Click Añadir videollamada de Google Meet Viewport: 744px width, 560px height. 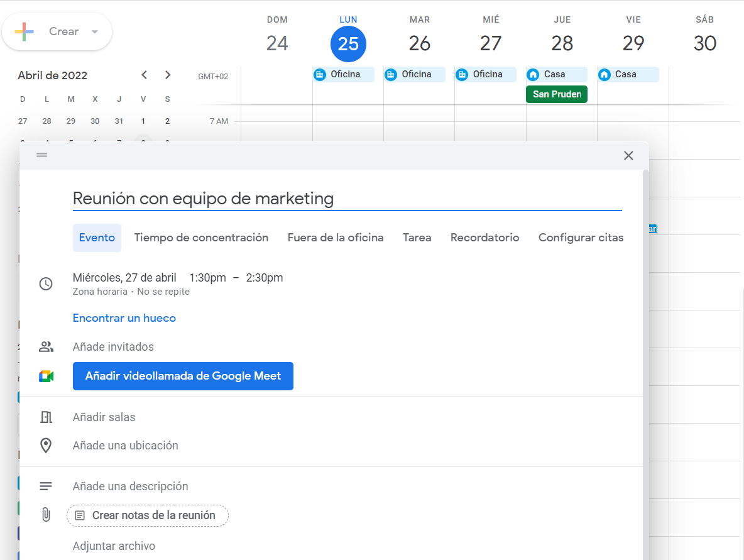point(183,376)
